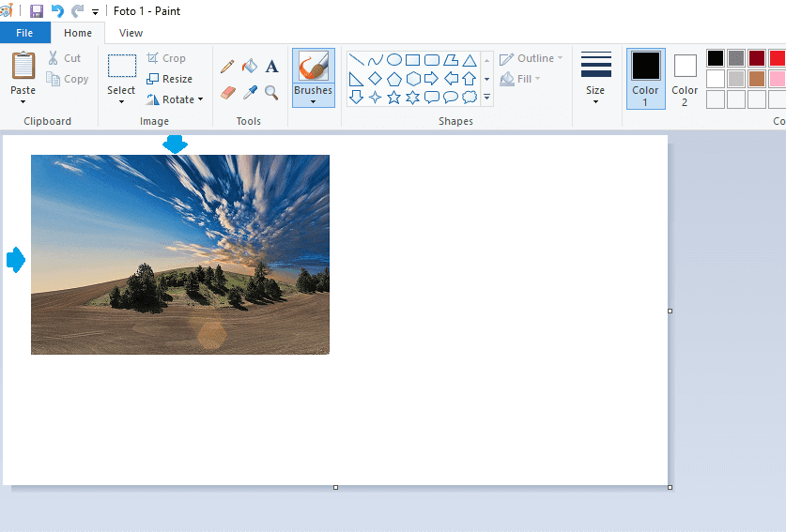Expand the Rotate dropdown
The width and height of the screenshot is (786, 532).
[x=175, y=99]
